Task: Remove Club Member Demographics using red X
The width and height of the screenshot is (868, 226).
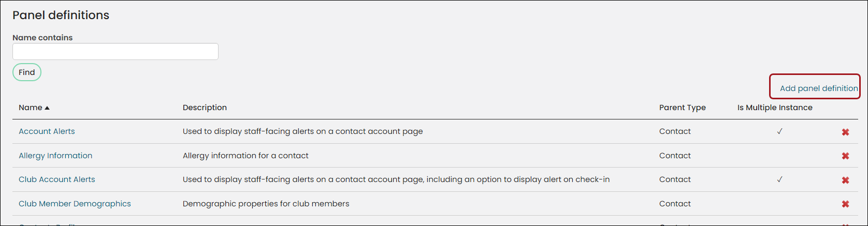Action: (x=845, y=204)
